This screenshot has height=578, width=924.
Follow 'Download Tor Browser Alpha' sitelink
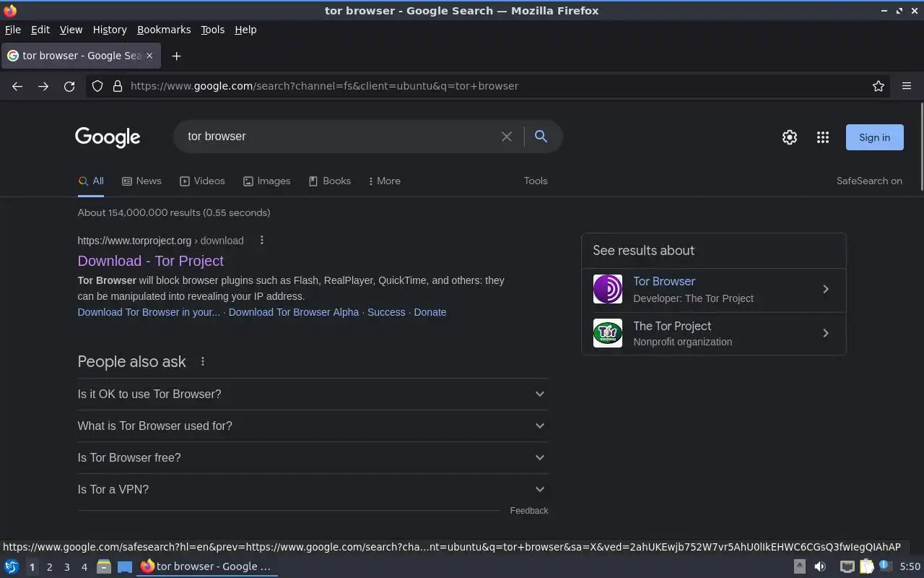point(294,312)
